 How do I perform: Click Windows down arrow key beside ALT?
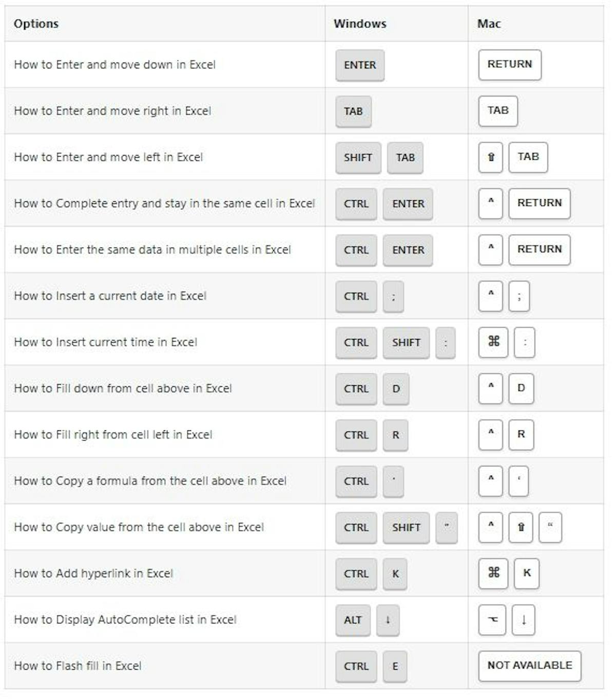[388, 620]
